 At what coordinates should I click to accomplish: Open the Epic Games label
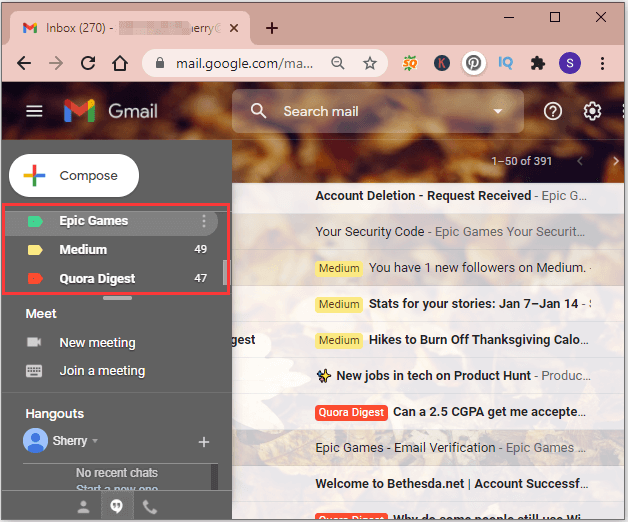93,221
